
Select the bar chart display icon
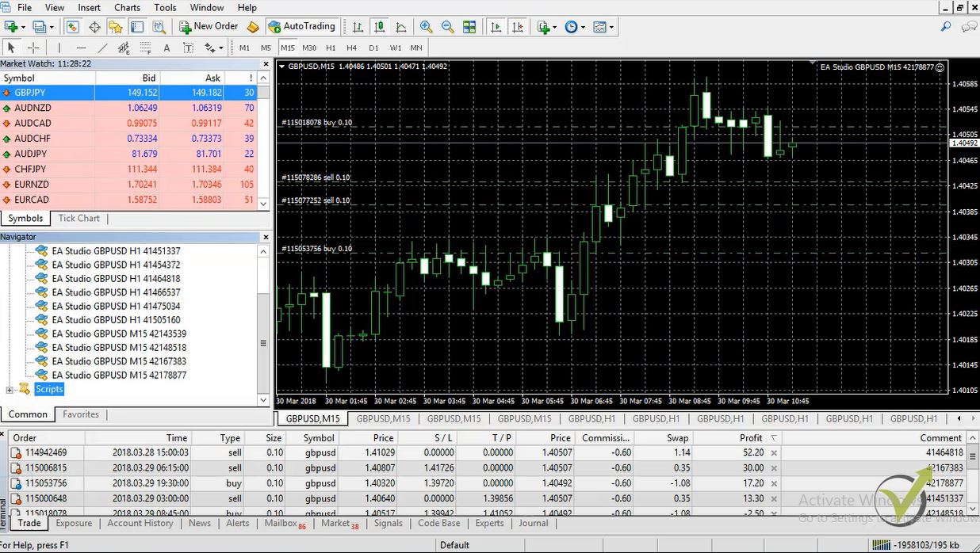click(x=357, y=26)
